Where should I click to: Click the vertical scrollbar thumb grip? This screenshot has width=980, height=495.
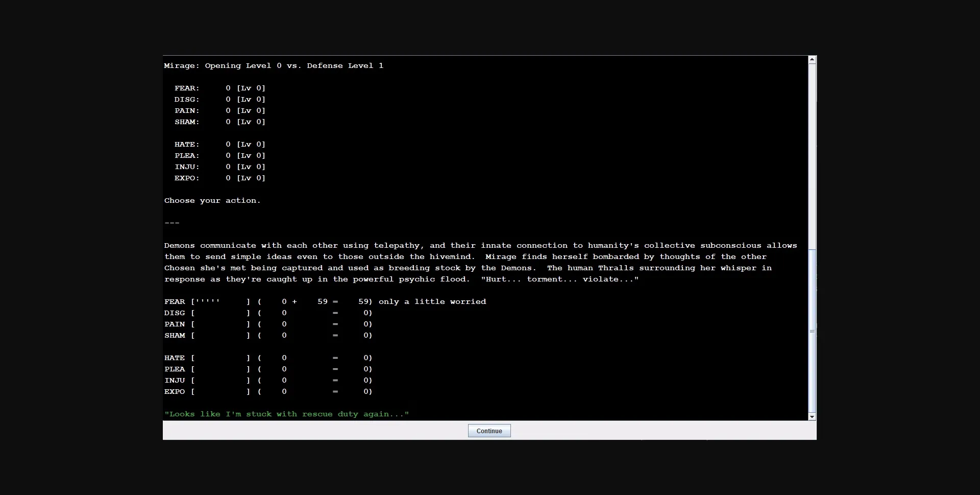(x=812, y=332)
